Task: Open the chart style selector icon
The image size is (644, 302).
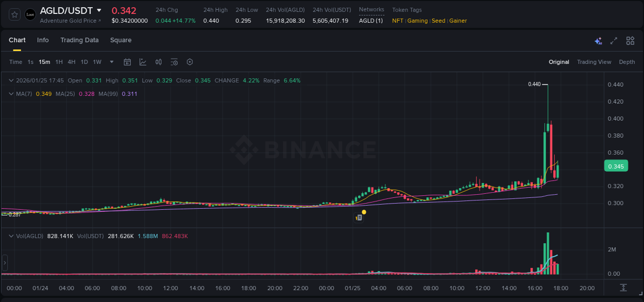Action: (x=143, y=62)
